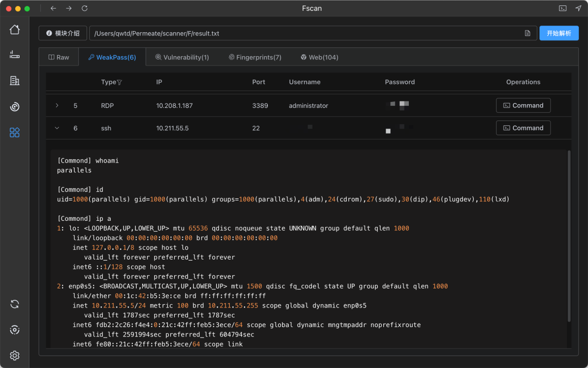Screen dimensions: 588x368
Task: Open the settings gear icon
Action: tap(15, 355)
